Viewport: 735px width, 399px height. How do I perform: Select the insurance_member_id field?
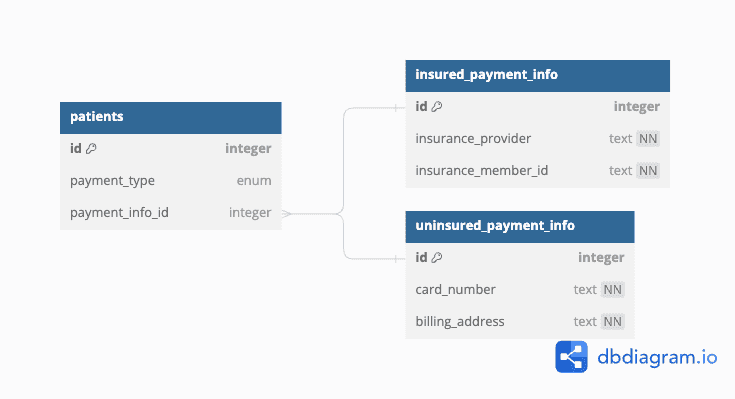pos(538,171)
